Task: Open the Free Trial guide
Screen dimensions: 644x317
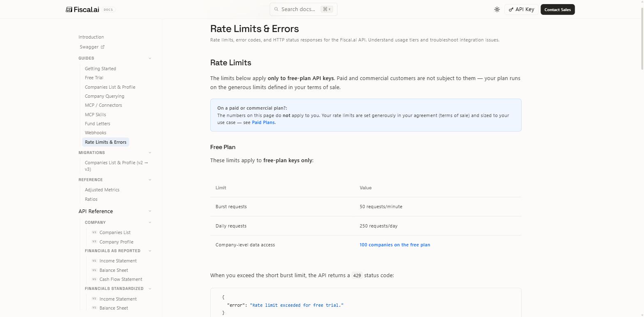Action: click(x=94, y=78)
